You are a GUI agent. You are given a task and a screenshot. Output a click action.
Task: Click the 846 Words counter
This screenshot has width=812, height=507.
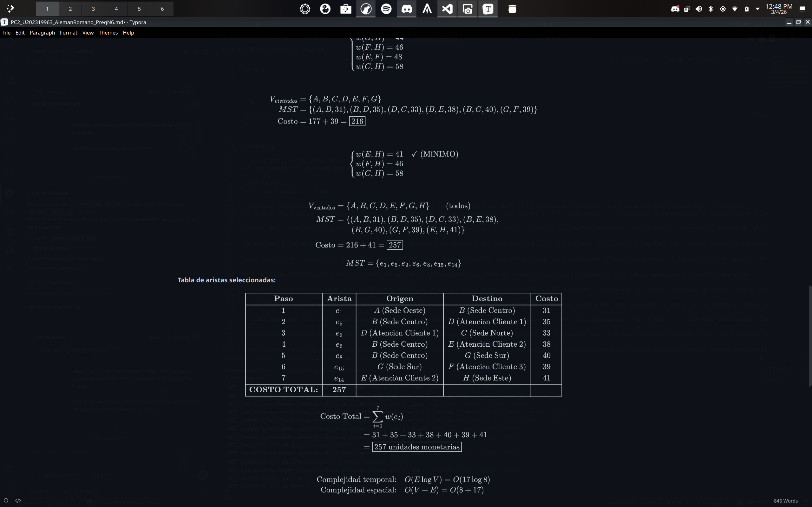785,501
